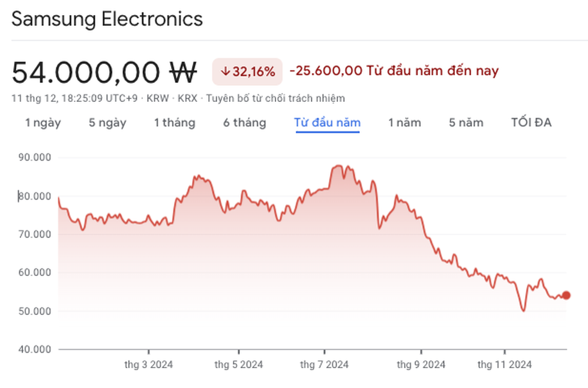
Task: View the "5 năm" price history tab
Action: pyautogui.click(x=466, y=123)
